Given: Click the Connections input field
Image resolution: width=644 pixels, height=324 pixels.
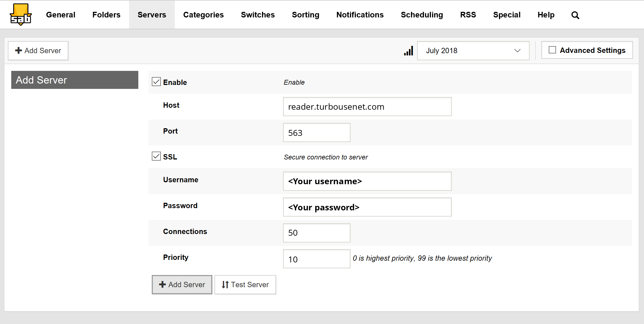Looking at the screenshot, I should pos(317,233).
